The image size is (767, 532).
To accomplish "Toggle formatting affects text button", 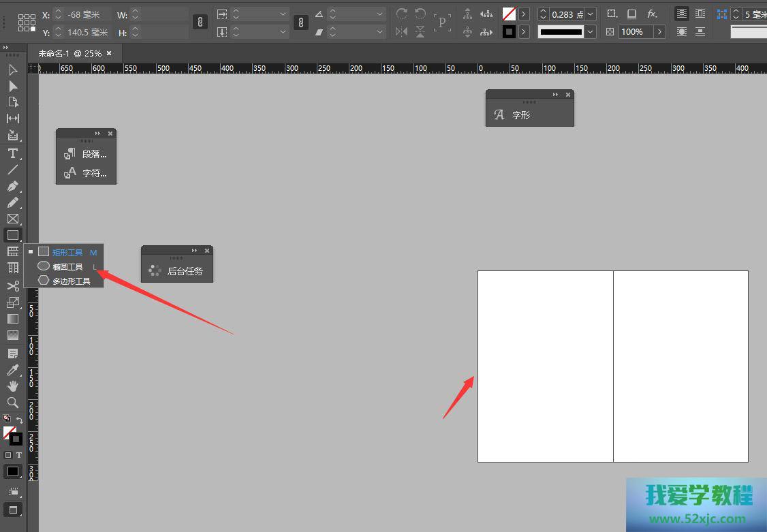I will click(x=19, y=455).
